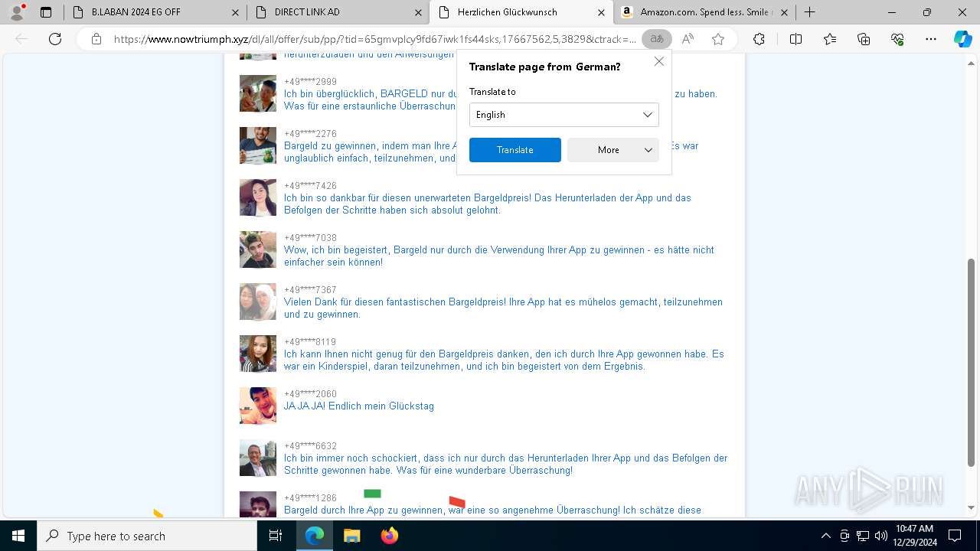This screenshot has width=980, height=551.
Task: Click phone number +49****1286
Action: (310, 498)
